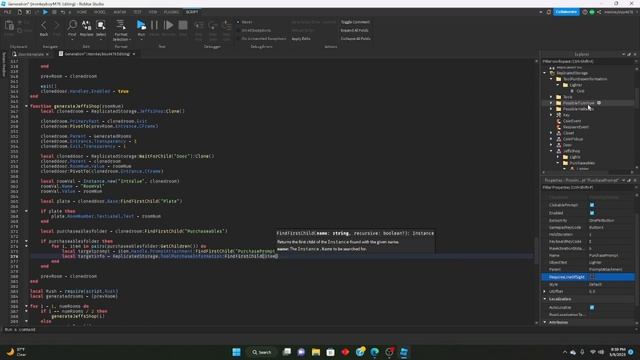Toggle the AutoLocalize checkbox

click(592, 307)
